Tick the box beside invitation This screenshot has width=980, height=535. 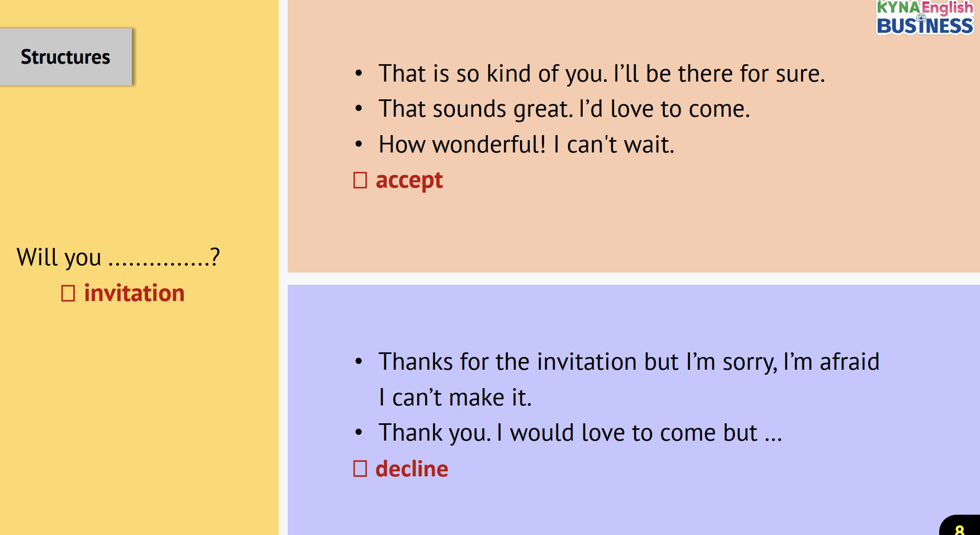(x=68, y=293)
